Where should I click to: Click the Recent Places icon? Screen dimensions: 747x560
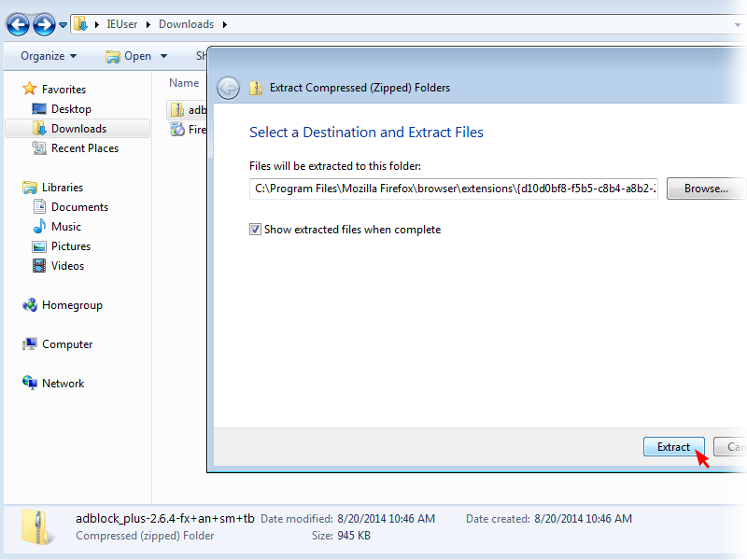pos(38,148)
